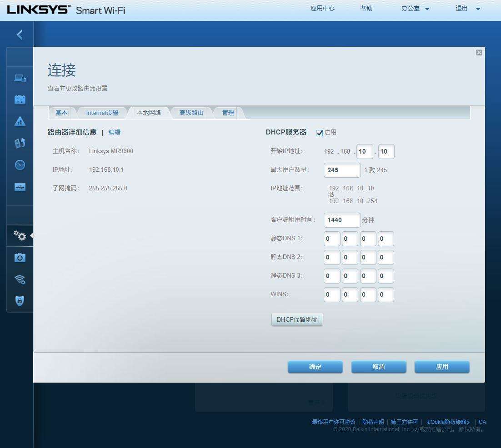
Task: Open the 第三方许可 footer link
Action: (404, 422)
